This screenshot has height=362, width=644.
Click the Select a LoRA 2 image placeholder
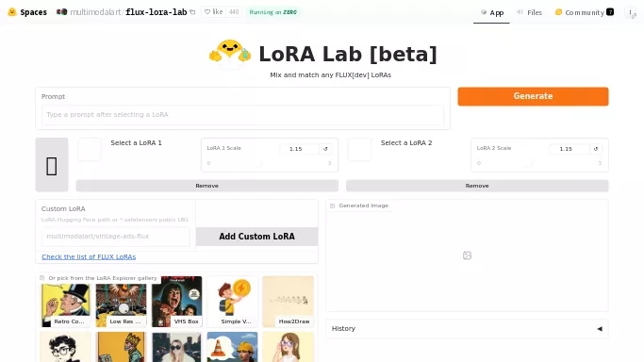pos(360,149)
